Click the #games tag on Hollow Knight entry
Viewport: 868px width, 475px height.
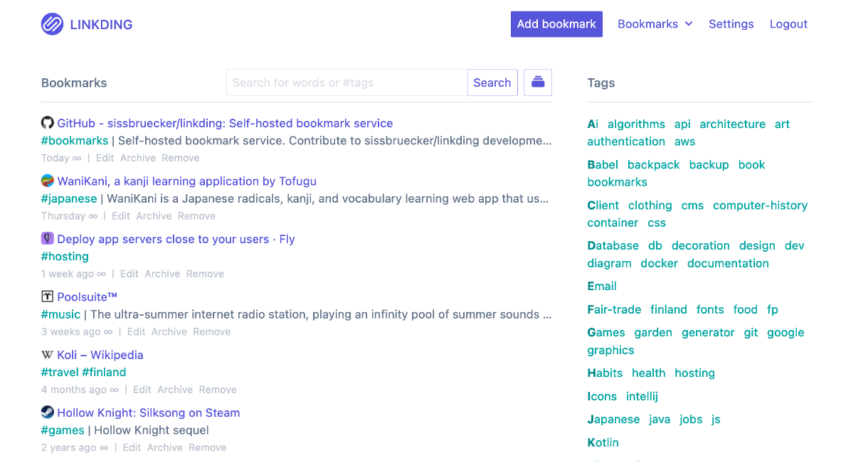pos(63,430)
